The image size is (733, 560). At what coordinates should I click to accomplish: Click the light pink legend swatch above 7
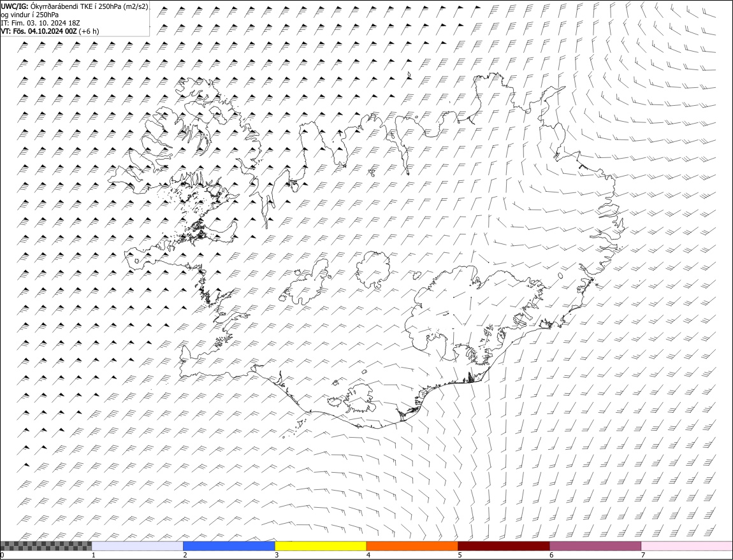tap(687, 546)
